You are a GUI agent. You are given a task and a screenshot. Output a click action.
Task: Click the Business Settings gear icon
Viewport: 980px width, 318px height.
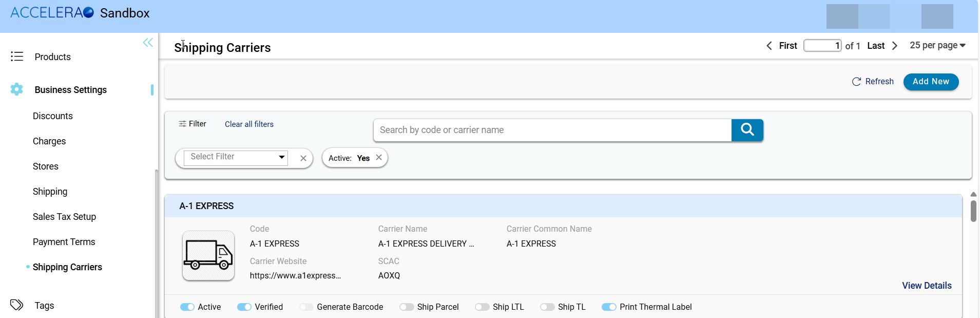point(17,89)
